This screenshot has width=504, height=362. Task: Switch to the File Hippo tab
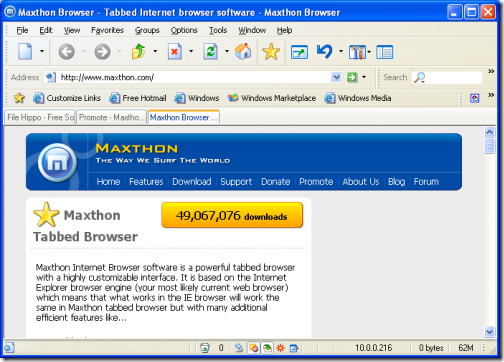point(40,117)
